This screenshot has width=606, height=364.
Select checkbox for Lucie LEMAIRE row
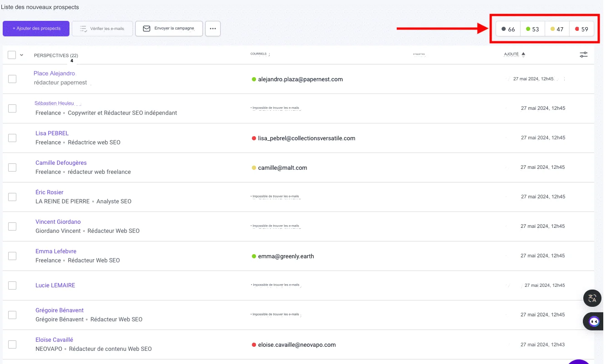[x=12, y=285]
